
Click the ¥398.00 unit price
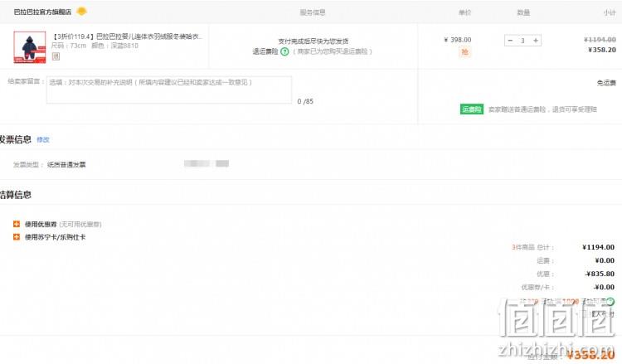[x=457, y=40]
